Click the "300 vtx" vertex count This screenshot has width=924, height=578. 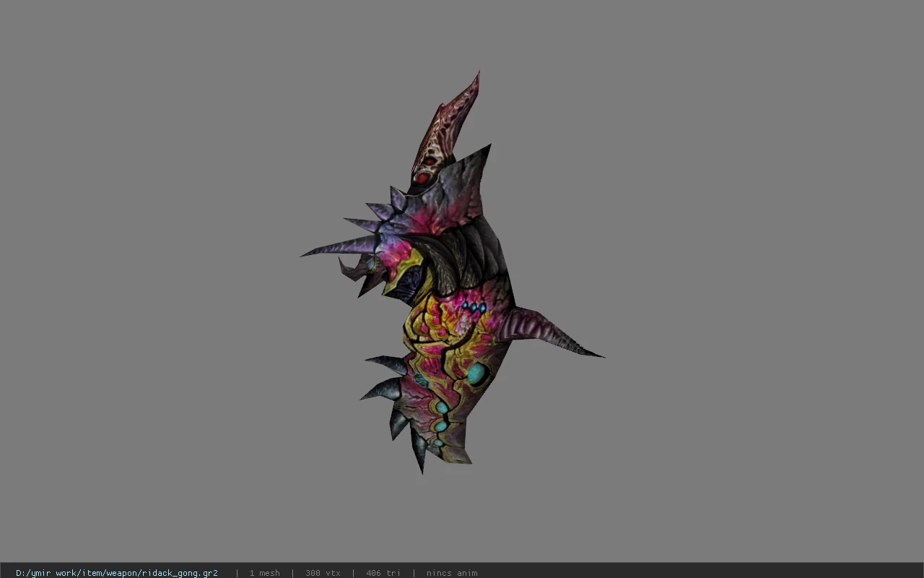323,573
